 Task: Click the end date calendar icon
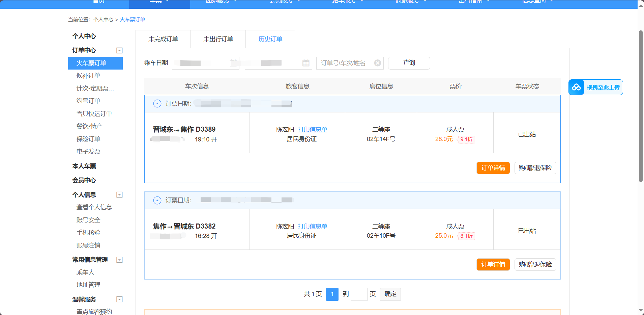(x=305, y=63)
